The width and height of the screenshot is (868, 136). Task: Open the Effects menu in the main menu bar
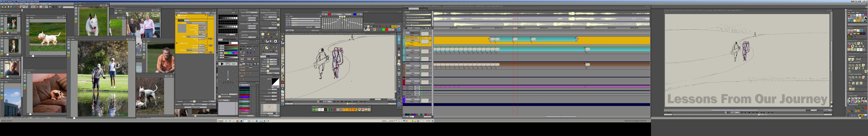(32, 4)
